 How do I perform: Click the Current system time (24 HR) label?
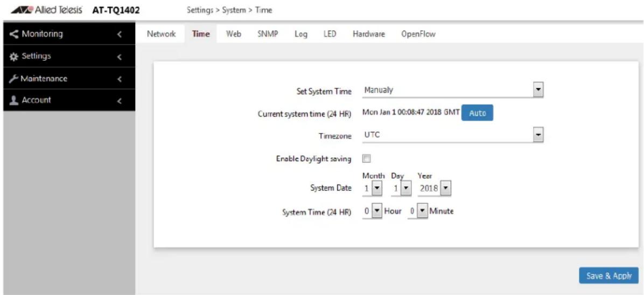(304, 114)
